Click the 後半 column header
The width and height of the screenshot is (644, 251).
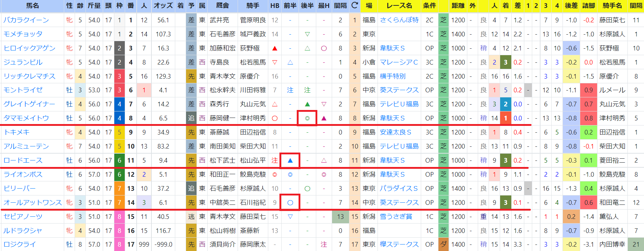[307, 6]
